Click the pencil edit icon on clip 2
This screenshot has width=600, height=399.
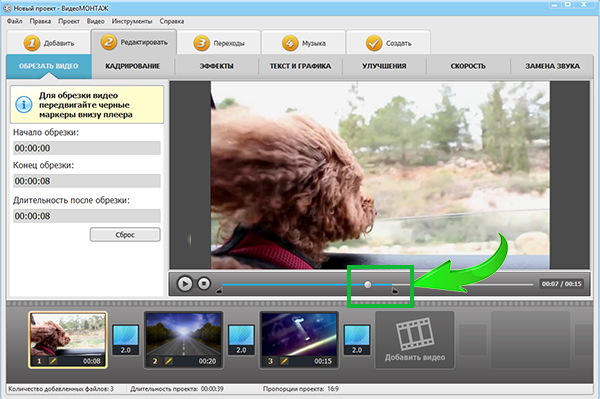[x=168, y=360]
